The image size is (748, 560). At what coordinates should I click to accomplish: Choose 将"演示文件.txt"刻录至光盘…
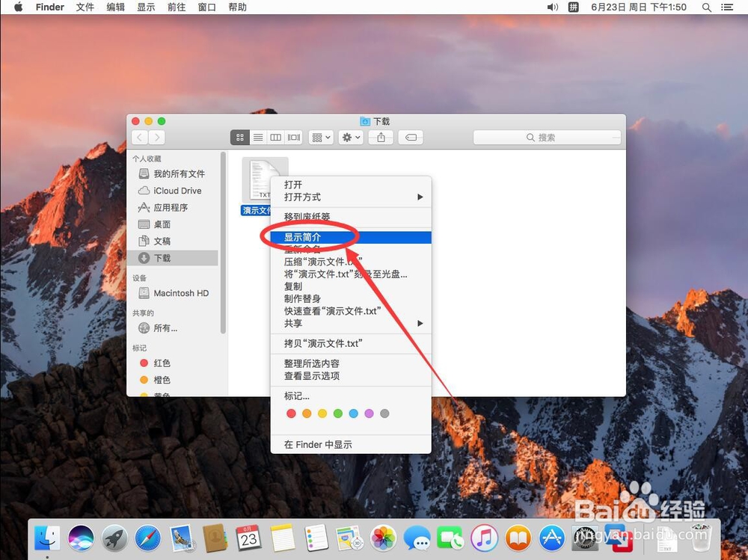coord(351,274)
